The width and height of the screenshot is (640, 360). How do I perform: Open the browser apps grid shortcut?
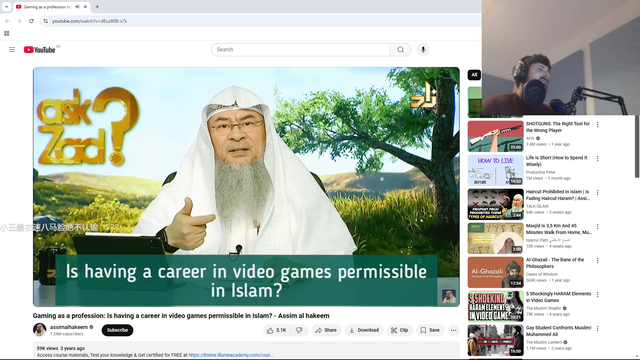coord(7,33)
